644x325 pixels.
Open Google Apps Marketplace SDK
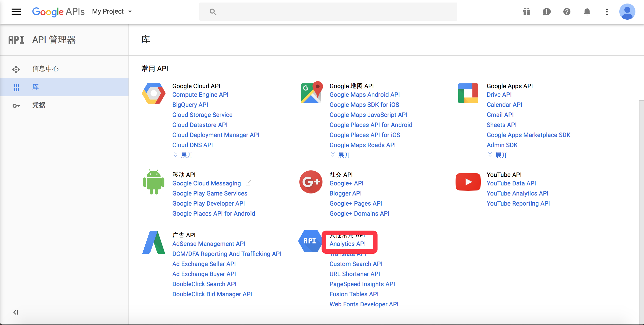coord(529,135)
